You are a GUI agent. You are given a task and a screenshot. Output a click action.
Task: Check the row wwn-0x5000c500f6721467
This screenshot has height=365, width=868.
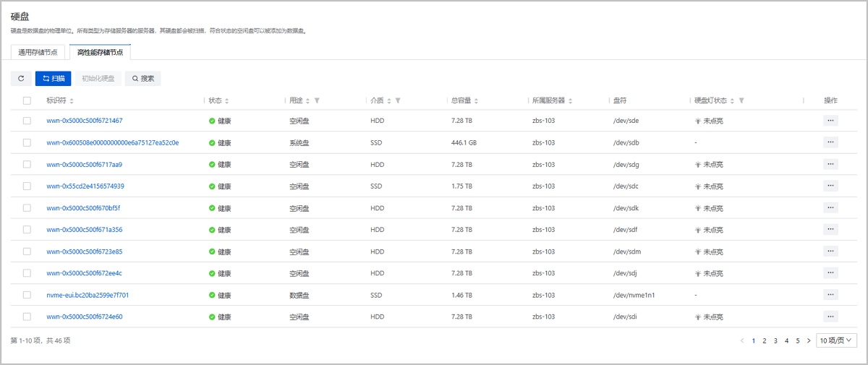pos(27,121)
